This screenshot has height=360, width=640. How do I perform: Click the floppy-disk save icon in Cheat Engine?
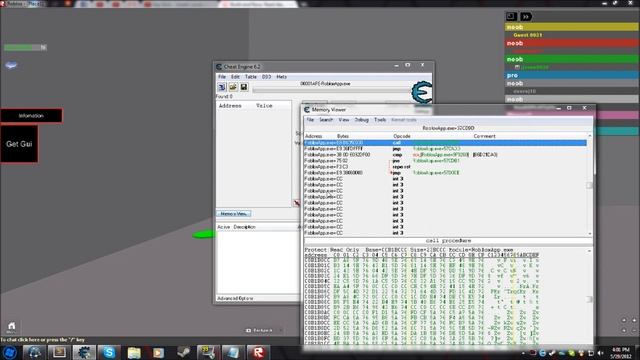coord(244,87)
